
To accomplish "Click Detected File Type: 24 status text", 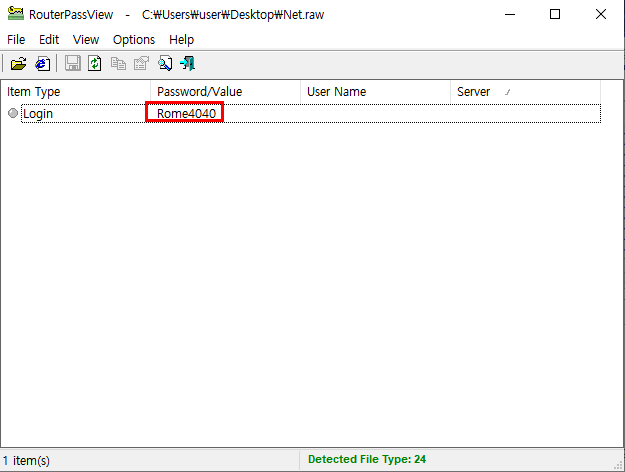I will pyautogui.click(x=367, y=460).
